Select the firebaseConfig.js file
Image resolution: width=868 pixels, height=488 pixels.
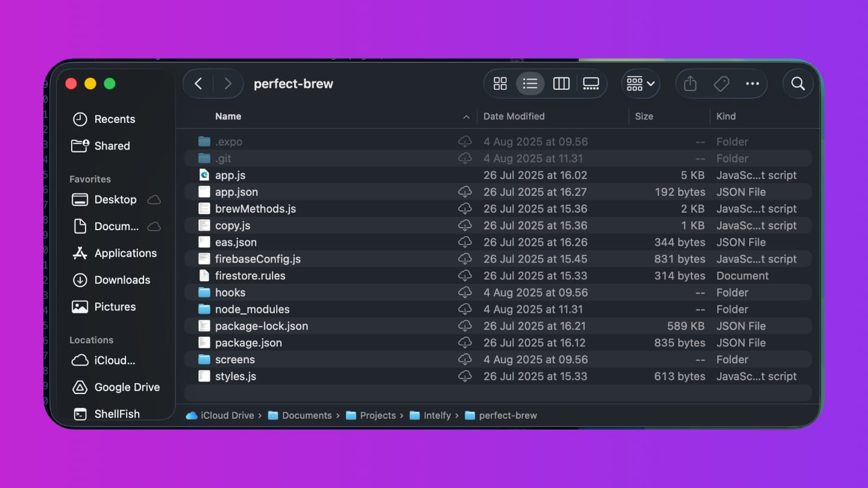[257, 259]
